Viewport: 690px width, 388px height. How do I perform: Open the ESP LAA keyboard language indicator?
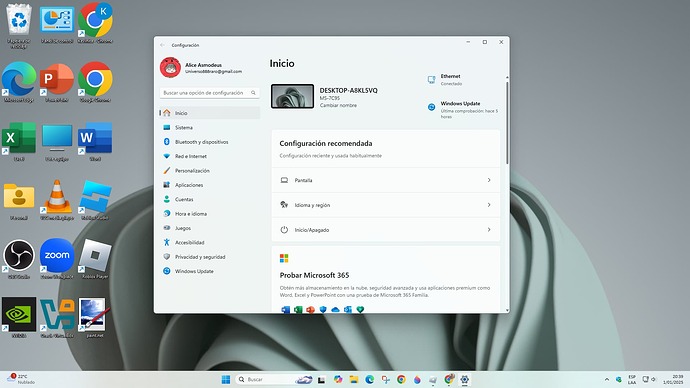tap(632, 379)
